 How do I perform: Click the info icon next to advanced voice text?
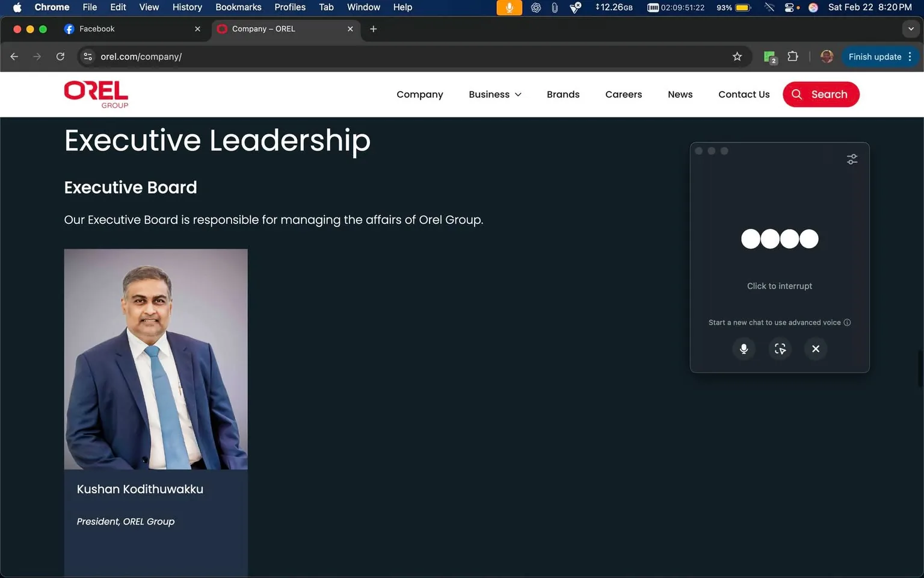pyautogui.click(x=847, y=322)
